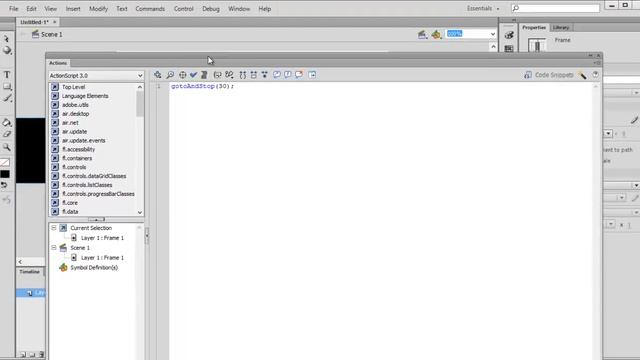Open the Commands menu
Viewport: 640px width, 360px height.
(150, 9)
